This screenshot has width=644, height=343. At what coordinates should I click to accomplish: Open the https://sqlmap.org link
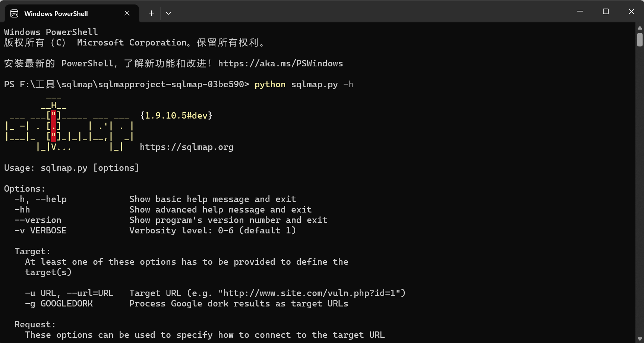pos(187,147)
